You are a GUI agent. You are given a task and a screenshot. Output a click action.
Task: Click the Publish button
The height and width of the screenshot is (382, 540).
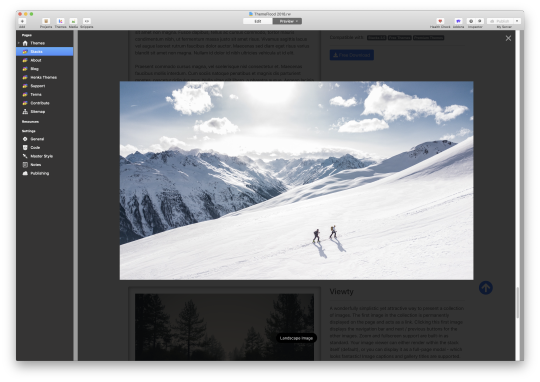coord(500,21)
